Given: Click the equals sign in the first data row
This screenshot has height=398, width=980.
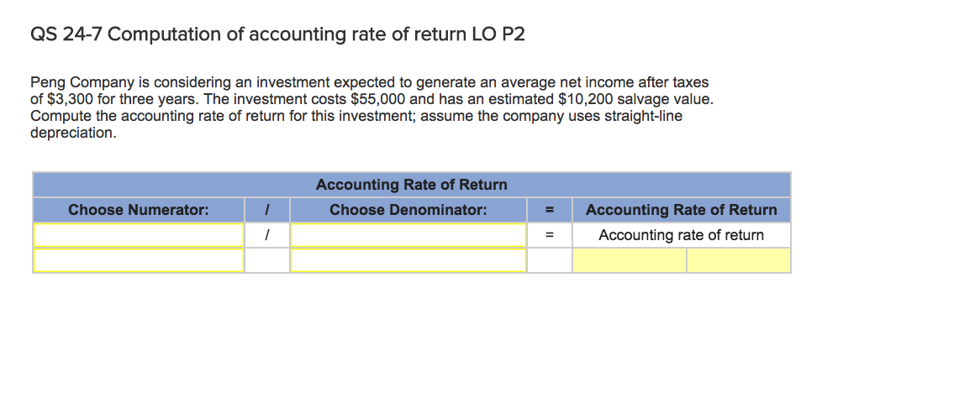Looking at the screenshot, I should coord(549,235).
